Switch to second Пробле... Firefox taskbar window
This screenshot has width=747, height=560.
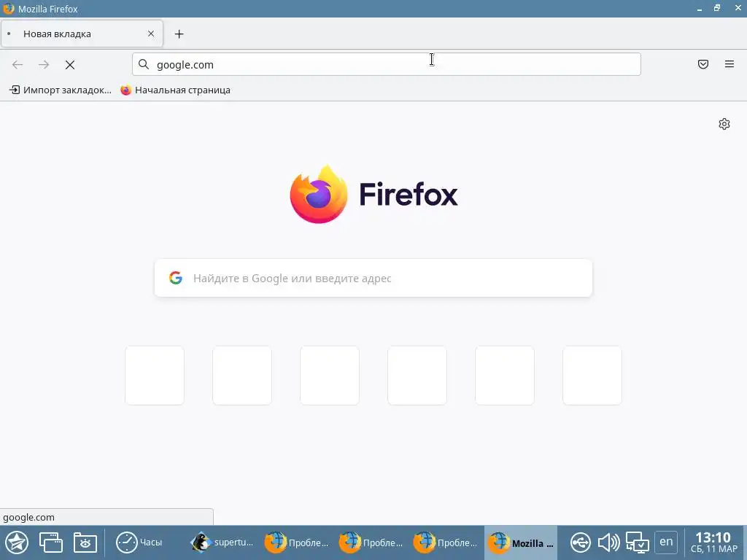tap(371, 542)
